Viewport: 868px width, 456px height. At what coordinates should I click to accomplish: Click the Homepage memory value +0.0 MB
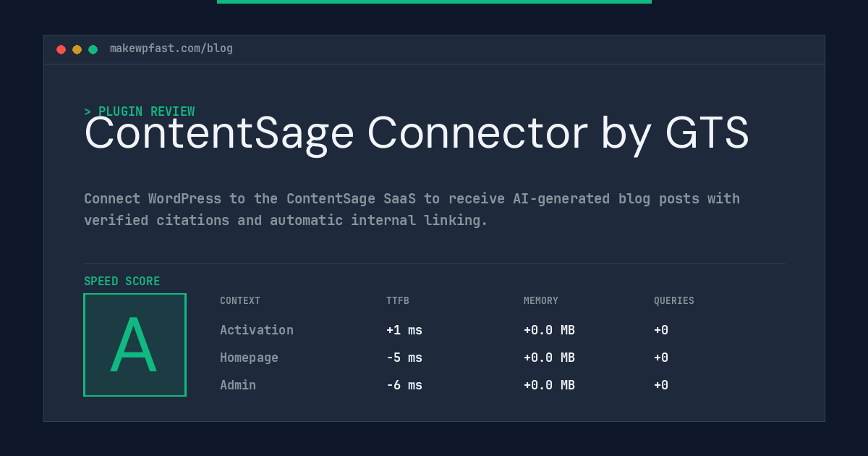pos(549,358)
